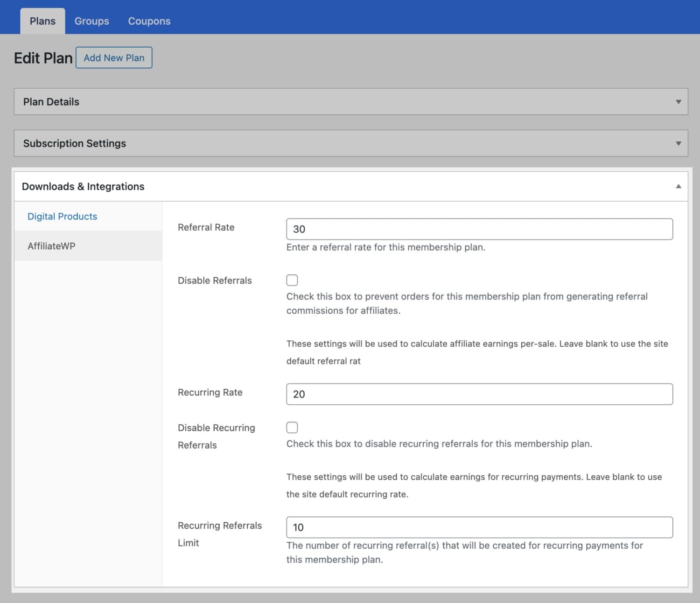Click 'Check this box to disable recurring referrals' text

click(x=439, y=444)
